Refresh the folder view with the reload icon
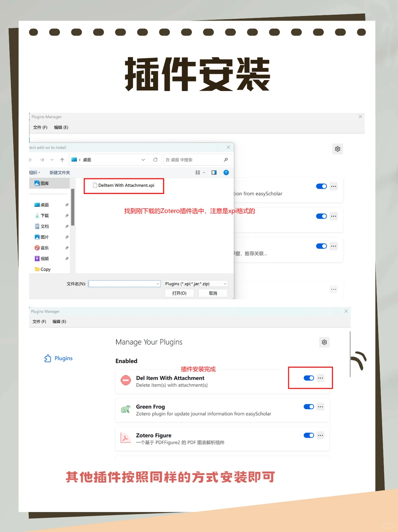This screenshot has height=532, width=398. pos(155,160)
